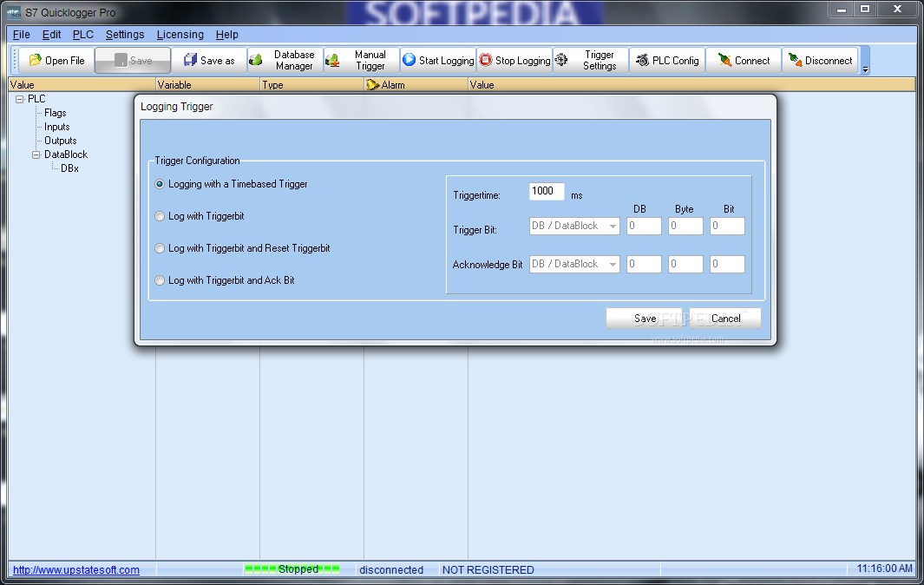Select Inputs in the PLC tree

[57, 127]
